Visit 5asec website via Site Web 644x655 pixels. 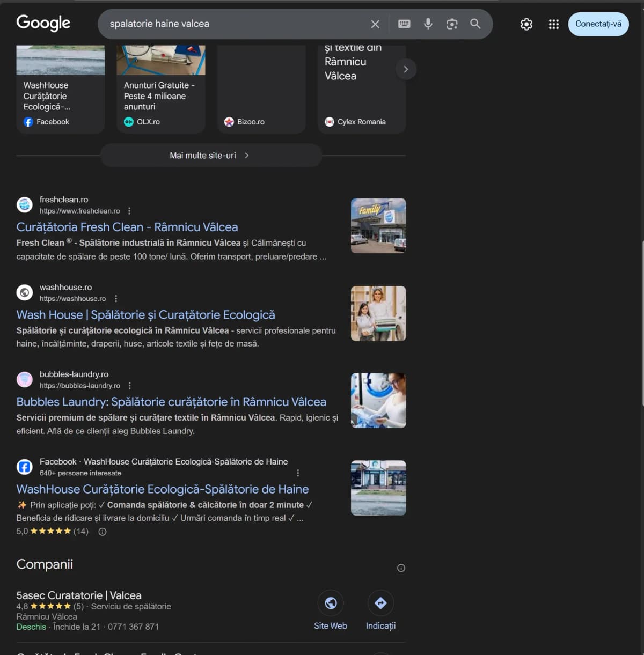[x=331, y=604]
